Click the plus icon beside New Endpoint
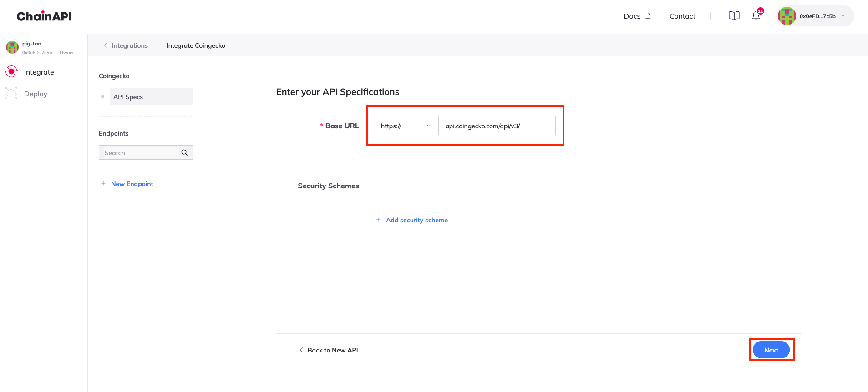The height and width of the screenshot is (392, 868). (103, 184)
